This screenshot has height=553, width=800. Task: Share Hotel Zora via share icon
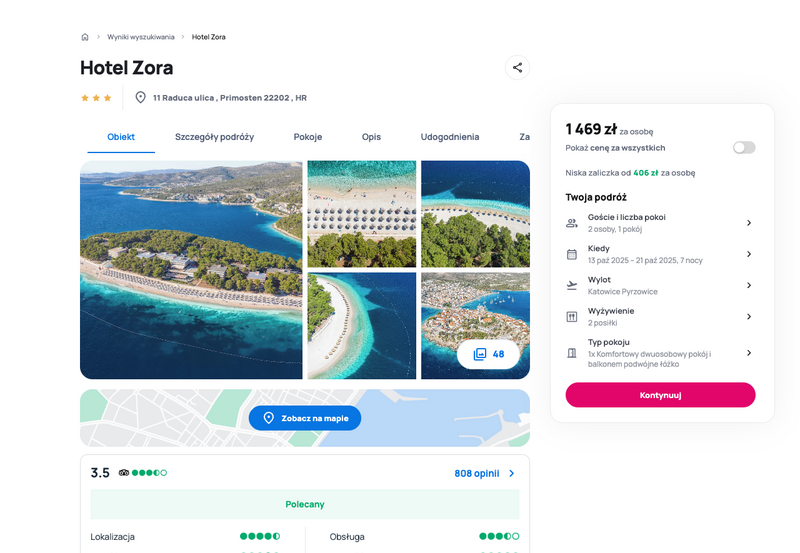coord(517,67)
